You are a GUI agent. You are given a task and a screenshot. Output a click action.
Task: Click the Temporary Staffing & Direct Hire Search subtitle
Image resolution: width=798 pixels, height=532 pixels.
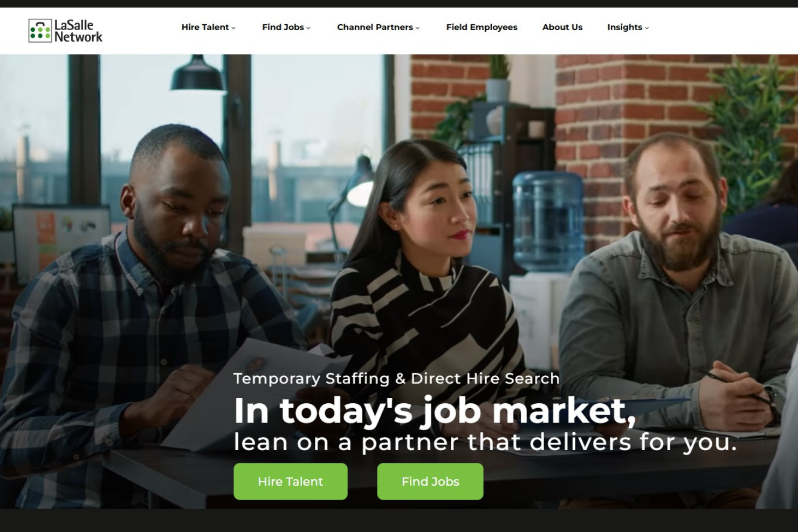pyautogui.click(x=396, y=378)
